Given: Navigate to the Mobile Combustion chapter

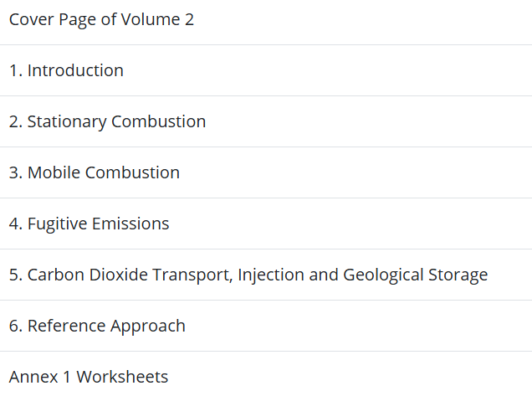Looking at the screenshot, I should pos(95,172).
